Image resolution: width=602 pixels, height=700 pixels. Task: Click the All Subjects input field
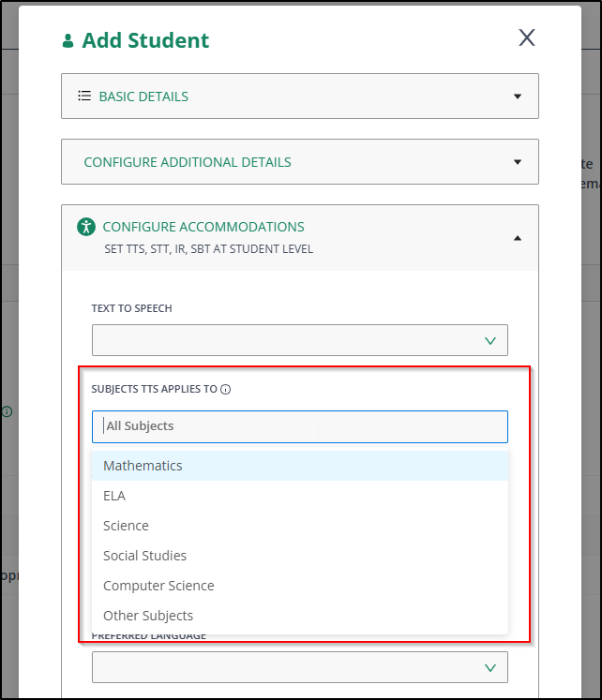pyautogui.click(x=300, y=426)
